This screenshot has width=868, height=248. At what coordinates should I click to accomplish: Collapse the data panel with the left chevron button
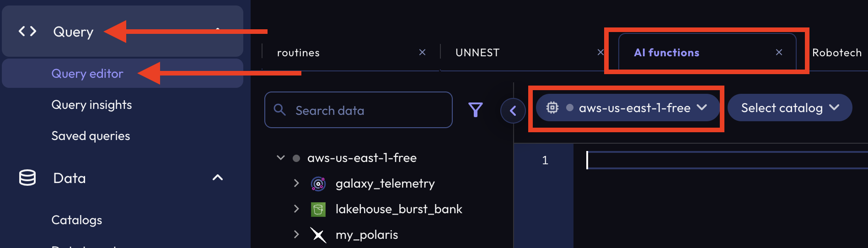point(513,111)
